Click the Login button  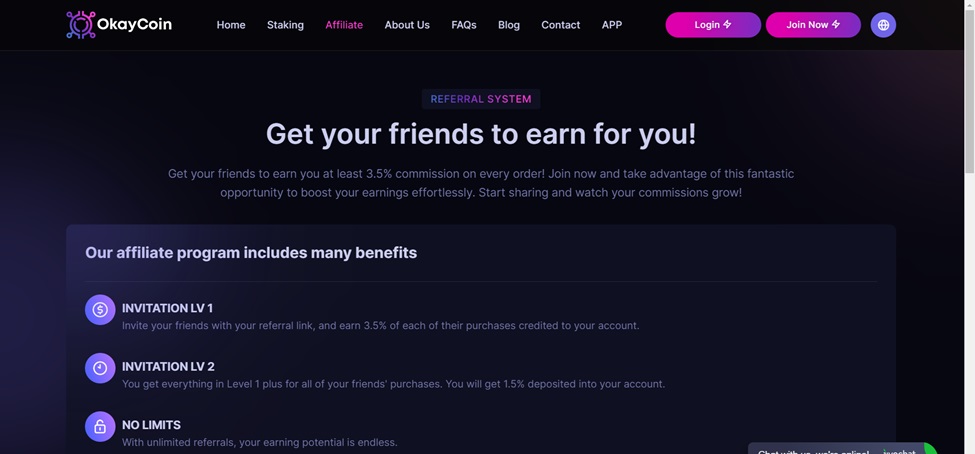coord(712,25)
